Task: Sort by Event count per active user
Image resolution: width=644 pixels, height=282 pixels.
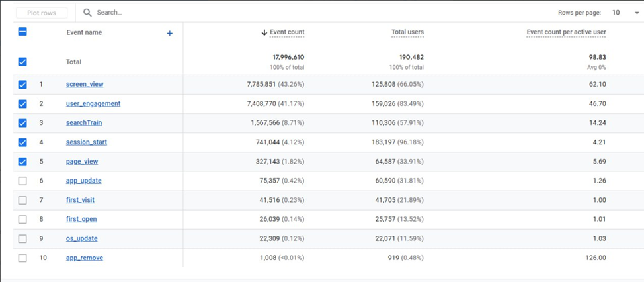Action: [x=566, y=32]
